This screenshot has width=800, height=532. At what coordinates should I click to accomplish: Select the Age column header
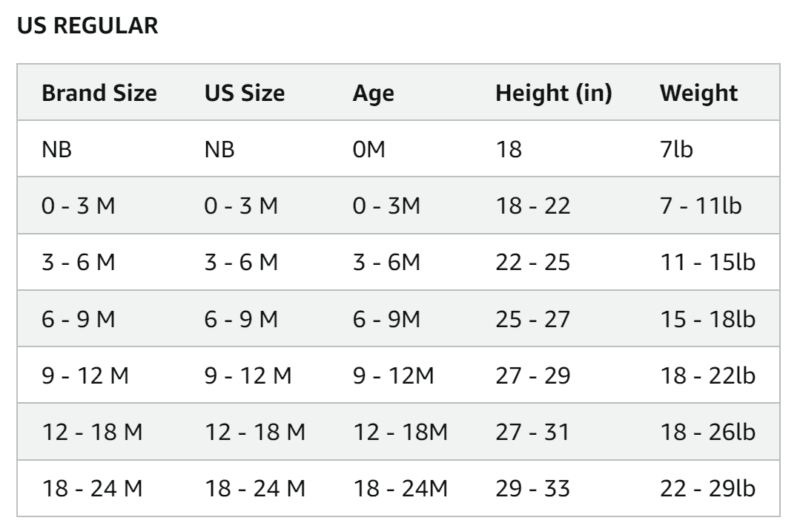point(373,93)
